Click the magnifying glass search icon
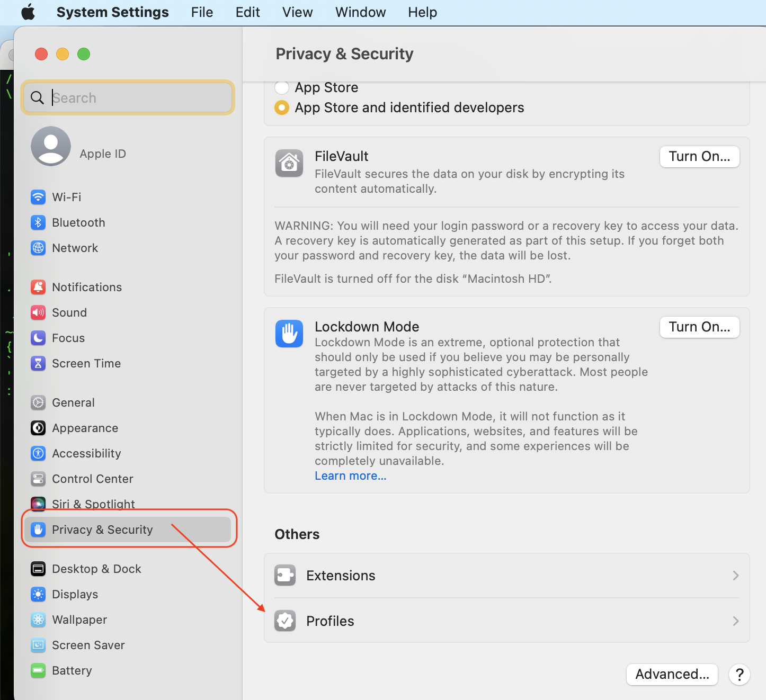Image resolution: width=766 pixels, height=700 pixels. tap(37, 98)
